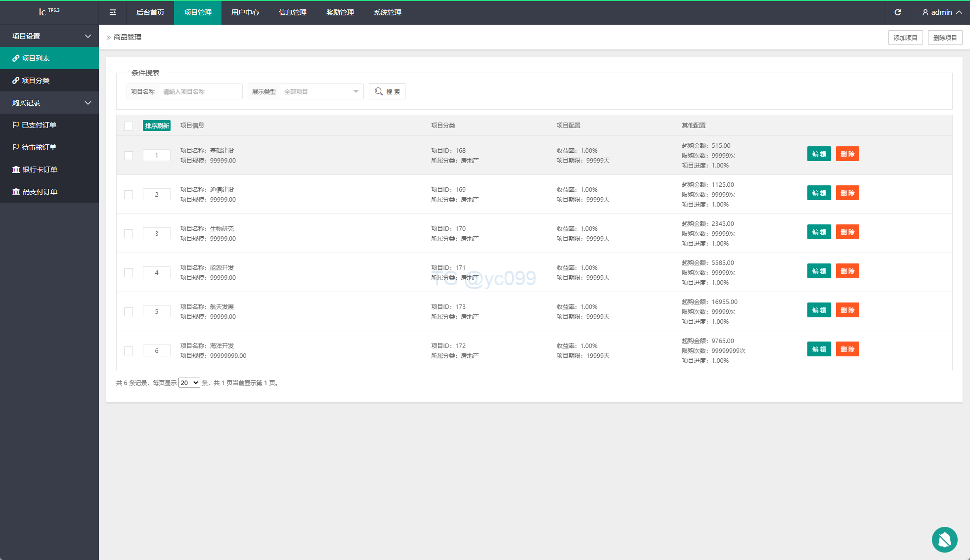Click the refresh icon in top bar
The height and width of the screenshot is (560, 970).
(x=897, y=12)
